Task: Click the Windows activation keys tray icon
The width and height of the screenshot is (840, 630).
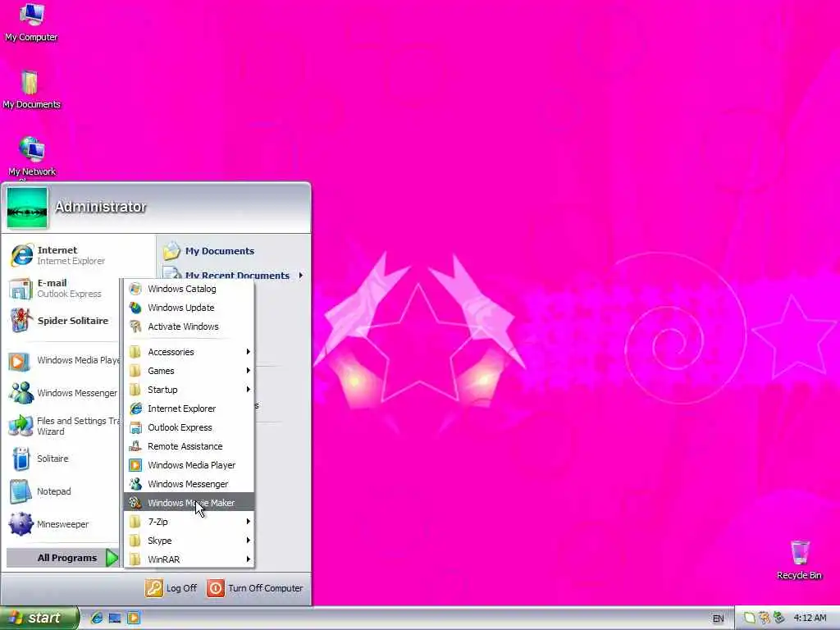Action: point(764,619)
